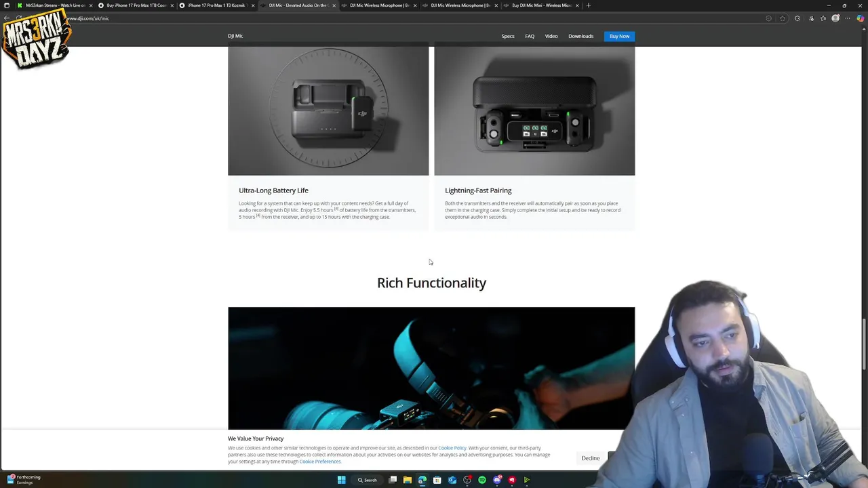Click the blue Buy Now button

coord(619,36)
